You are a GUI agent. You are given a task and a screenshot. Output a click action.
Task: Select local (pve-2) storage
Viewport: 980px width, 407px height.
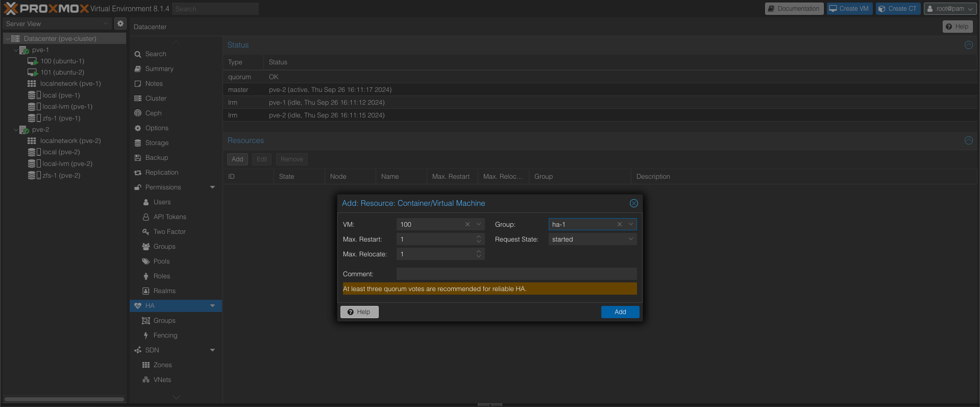[x=61, y=152]
